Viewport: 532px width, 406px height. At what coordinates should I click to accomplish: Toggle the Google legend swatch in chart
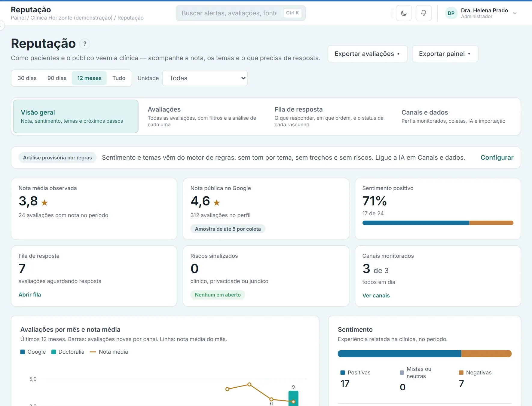click(x=23, y=352)
